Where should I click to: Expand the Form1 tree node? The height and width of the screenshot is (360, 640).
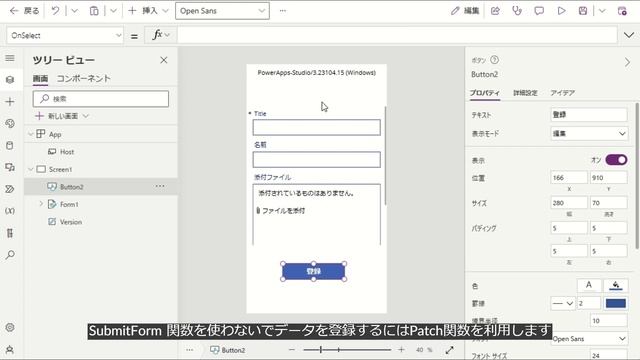pos(41,204)
